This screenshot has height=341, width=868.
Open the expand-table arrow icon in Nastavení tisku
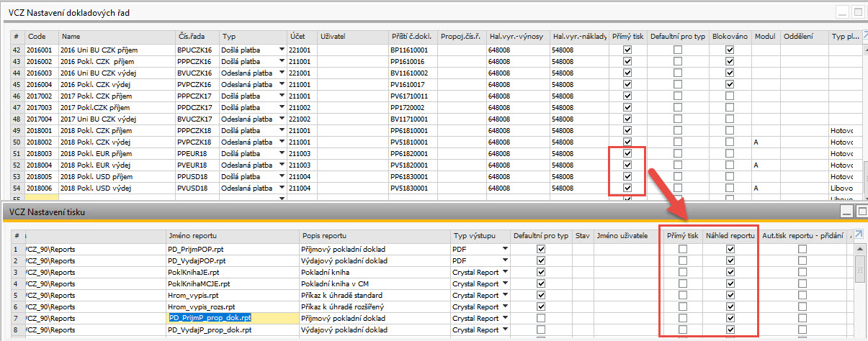[859, 235]
